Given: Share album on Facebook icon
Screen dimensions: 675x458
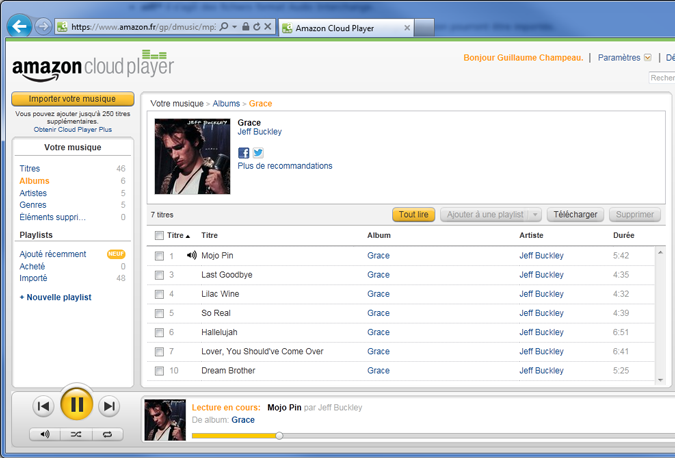Looking at the screenshot, I should (x=243, y=153).
